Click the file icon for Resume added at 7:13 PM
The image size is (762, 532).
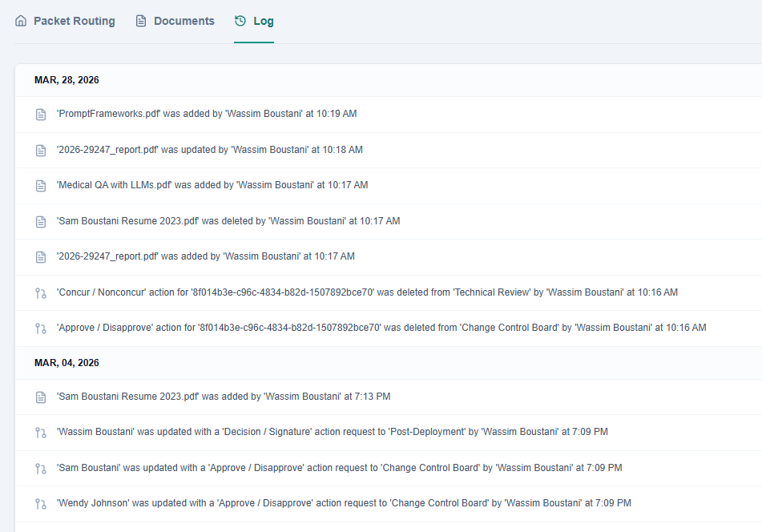tap(41, 397)
